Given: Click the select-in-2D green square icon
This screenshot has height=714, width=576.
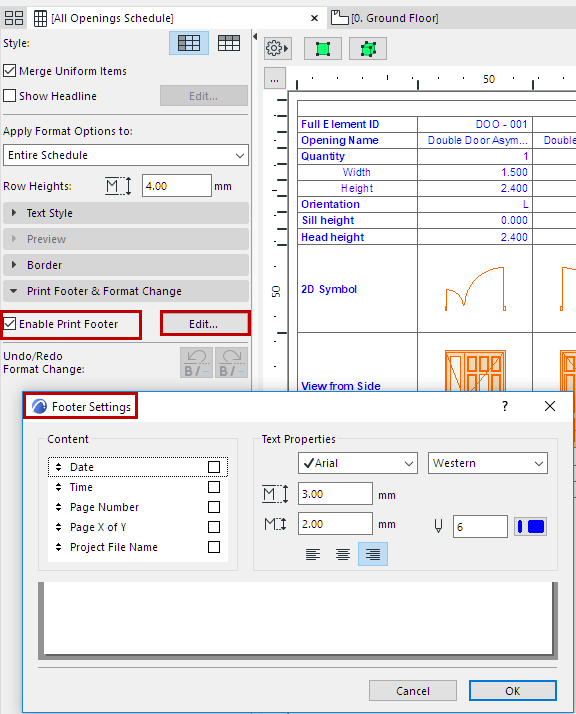Looking at the screenshot, I should point(322,49).
